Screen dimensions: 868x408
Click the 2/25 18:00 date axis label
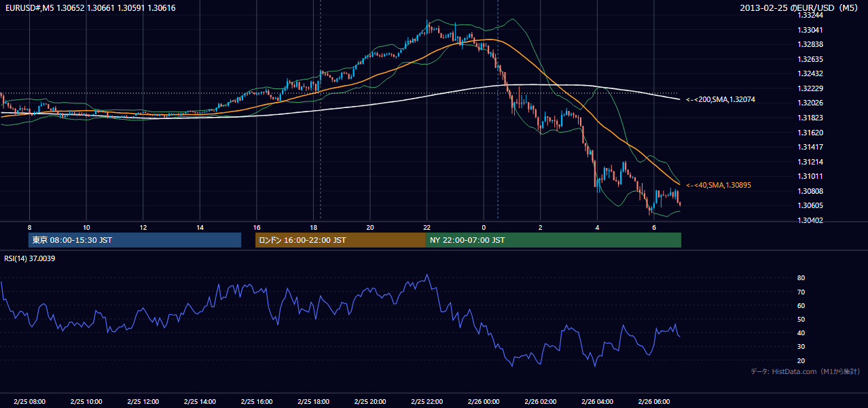point(313,402)
